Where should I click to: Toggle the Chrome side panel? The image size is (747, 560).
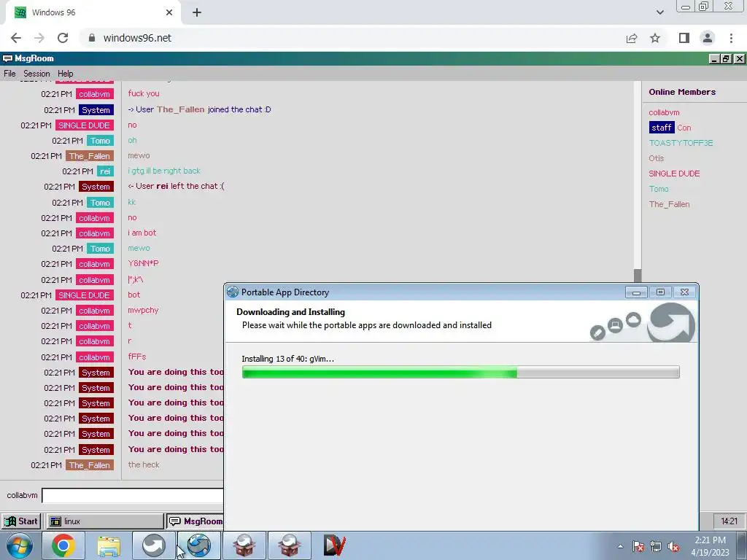684,38
